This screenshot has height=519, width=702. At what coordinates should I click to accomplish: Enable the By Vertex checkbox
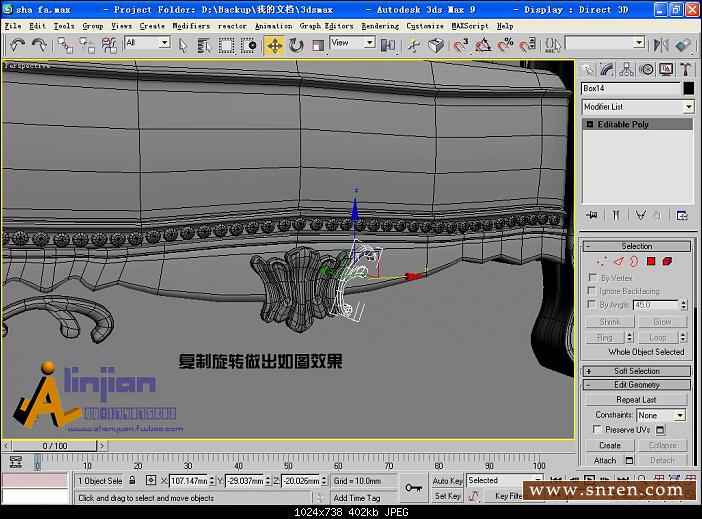click(592, 278)
